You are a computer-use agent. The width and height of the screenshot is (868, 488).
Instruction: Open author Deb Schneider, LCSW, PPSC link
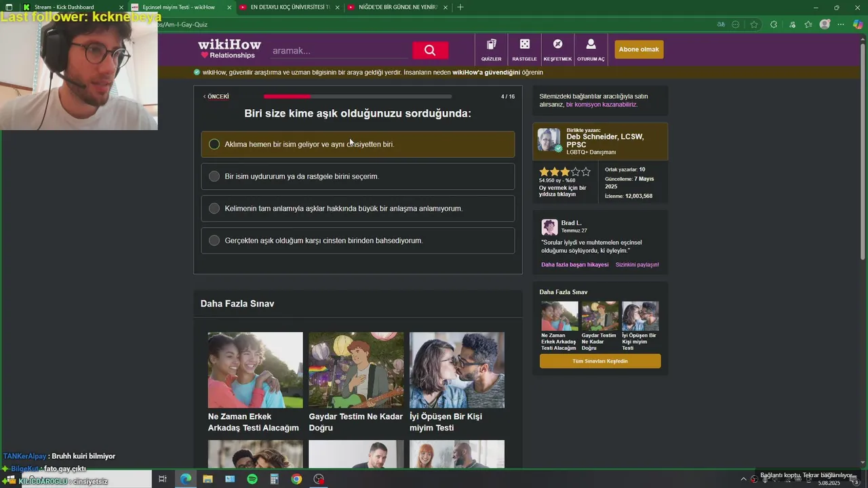click(605, 140)
